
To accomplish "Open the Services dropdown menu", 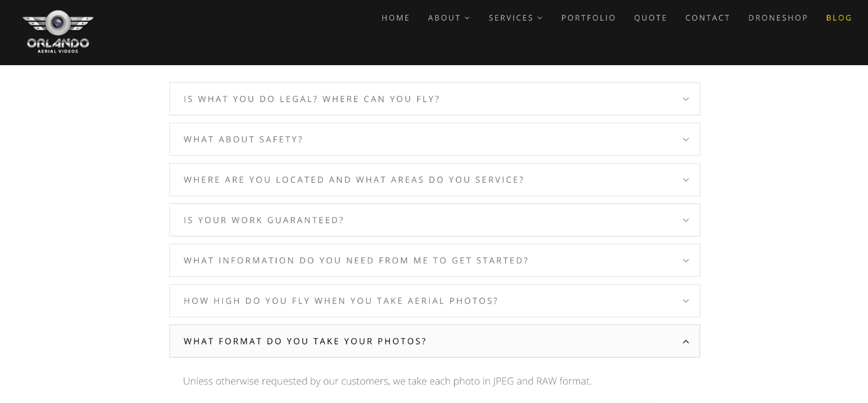I will click(515, 18).
